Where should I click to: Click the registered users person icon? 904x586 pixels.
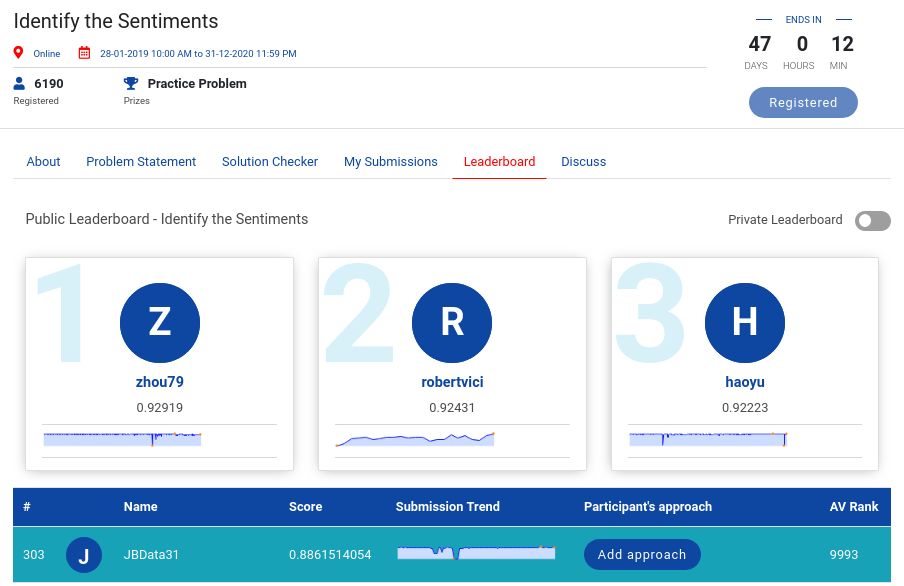(19, 84)
